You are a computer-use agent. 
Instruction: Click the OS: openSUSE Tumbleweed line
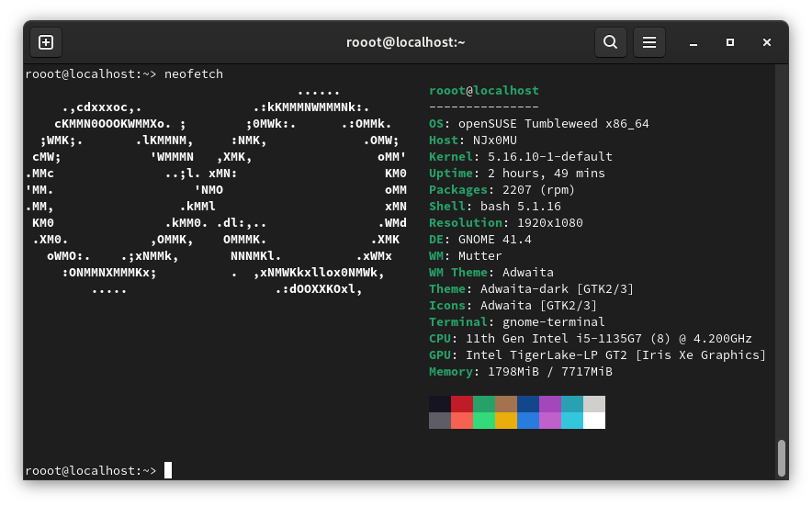click(538, 124)
